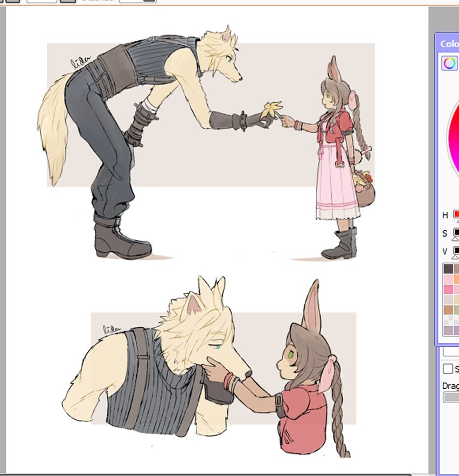The height and width of the screenshot is (476, 459).
Task: Select the hot pink palette swatch
Action: pyautogui.click(x=448, y=289)
